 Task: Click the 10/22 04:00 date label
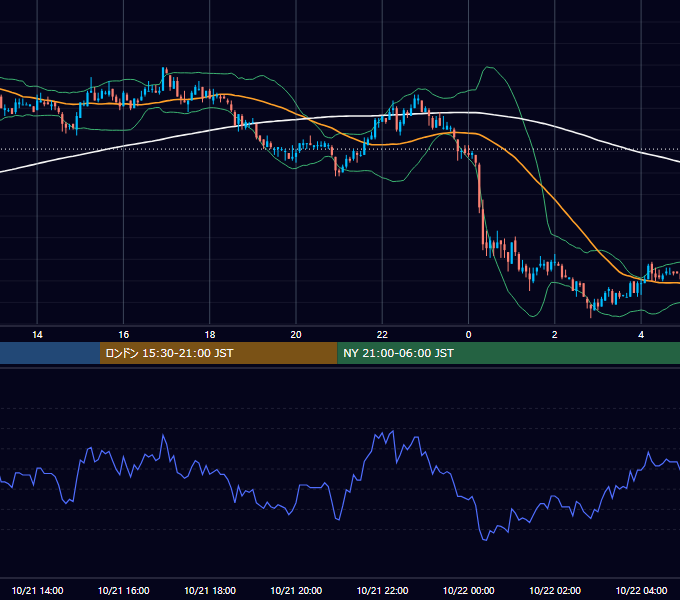point(641,590)
